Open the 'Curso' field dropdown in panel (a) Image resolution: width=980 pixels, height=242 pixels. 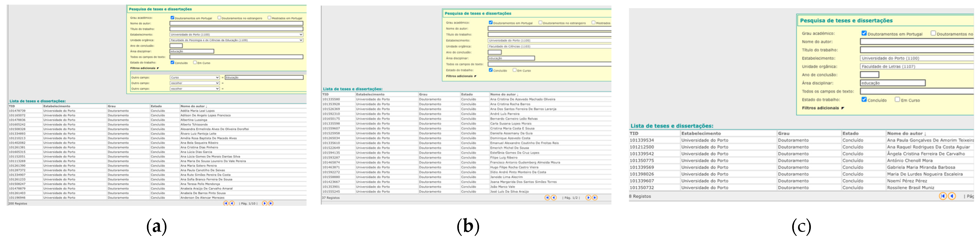tap(194, 77)
